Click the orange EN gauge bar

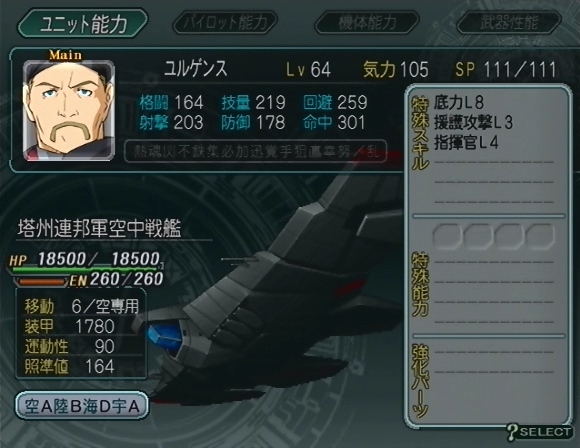[x=42, y=282]
